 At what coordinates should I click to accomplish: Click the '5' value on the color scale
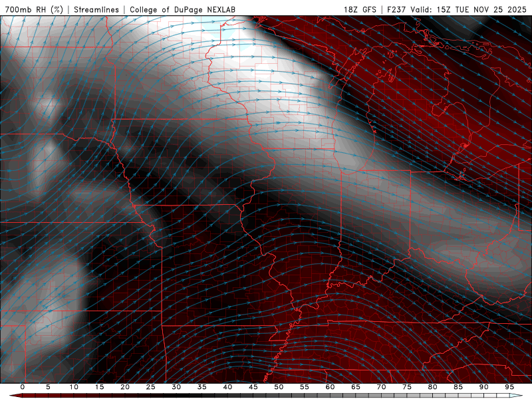48,387
